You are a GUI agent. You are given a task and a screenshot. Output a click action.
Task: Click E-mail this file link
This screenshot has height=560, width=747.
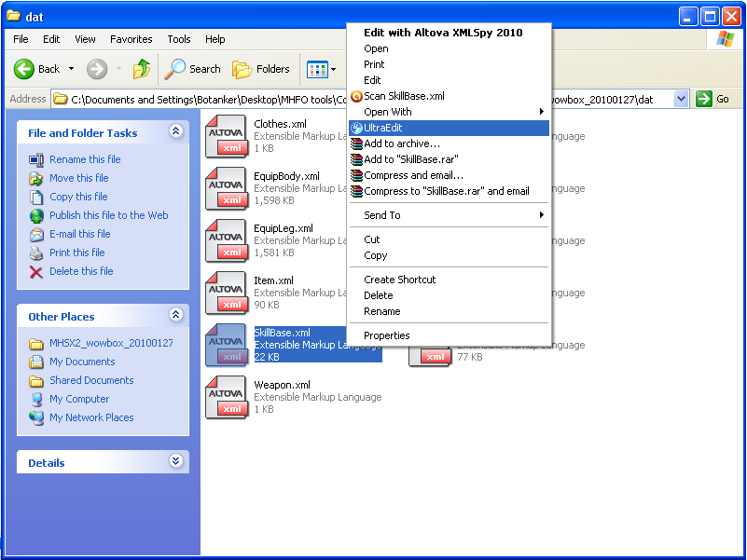pos(79,234)
